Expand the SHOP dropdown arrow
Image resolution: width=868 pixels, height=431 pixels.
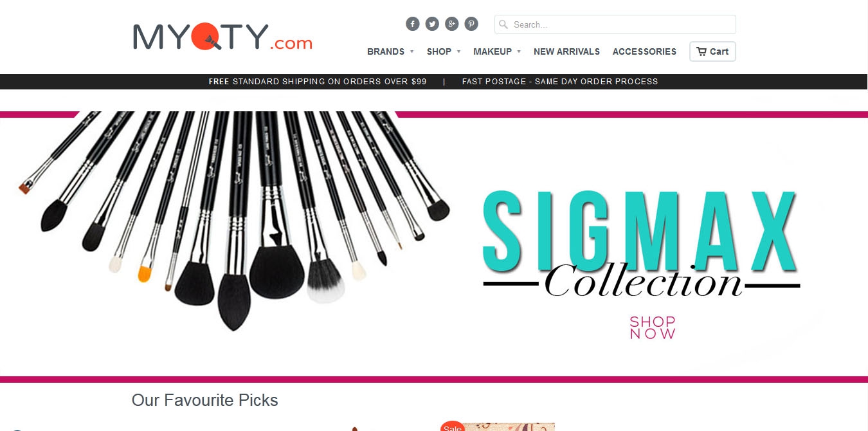coord(458,51)
